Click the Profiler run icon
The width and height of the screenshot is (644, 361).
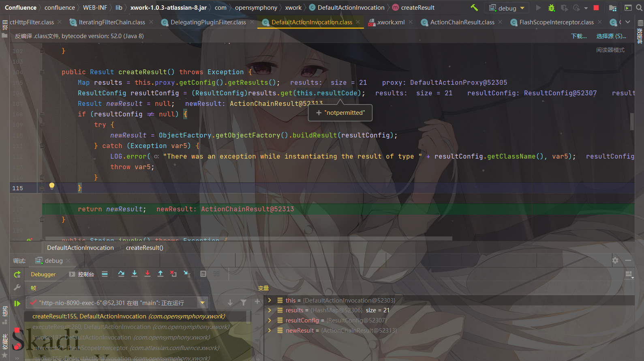(x=577, y=8)
